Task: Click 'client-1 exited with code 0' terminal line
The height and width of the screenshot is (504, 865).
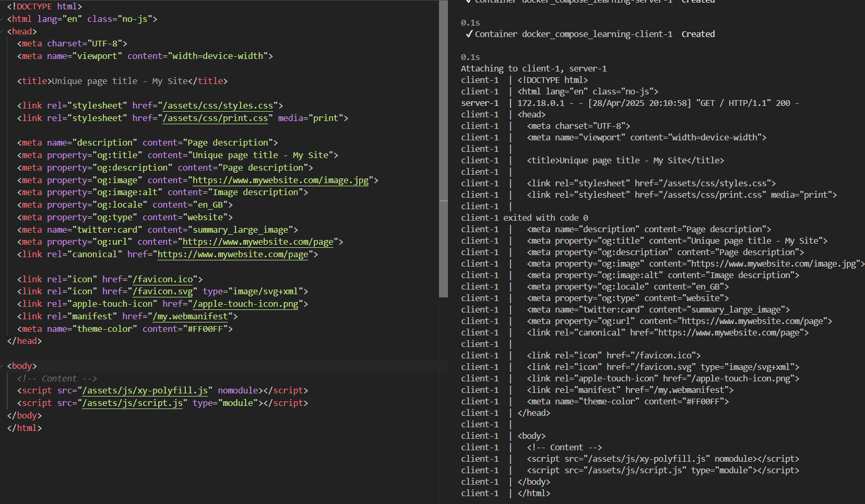Action: click(525, 218)
